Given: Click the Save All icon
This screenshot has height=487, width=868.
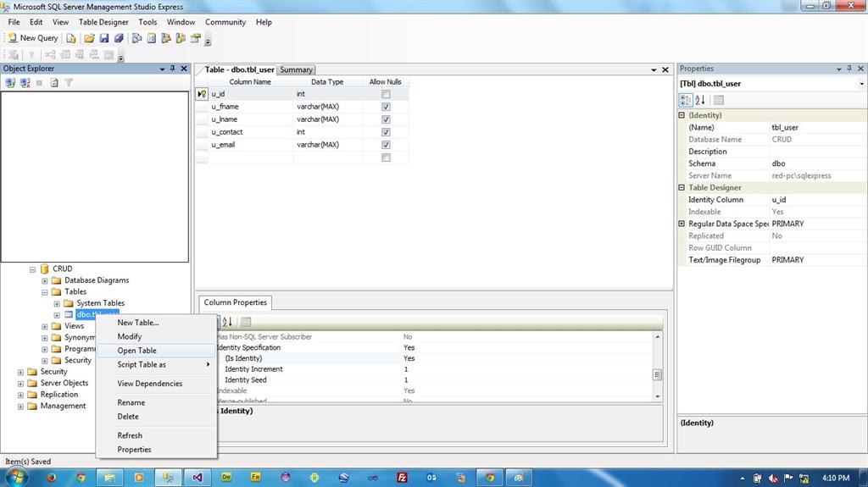Looking at the screenshot, I should (119, 38).
